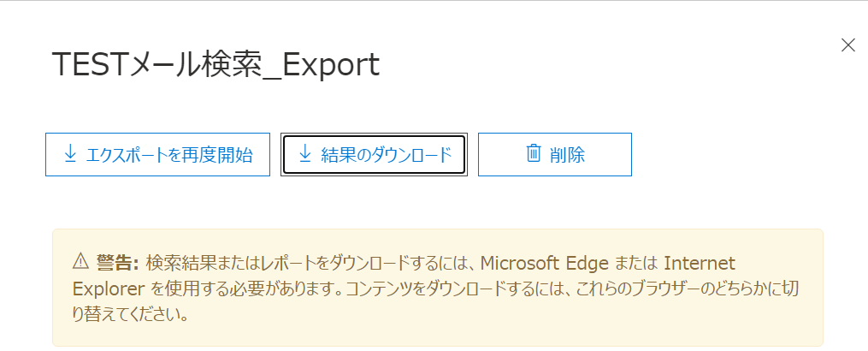Viewport: 868px width, 351px height.
Task: Close the TESTメール検索_Export panel with X
Action: tap(847, 45)
